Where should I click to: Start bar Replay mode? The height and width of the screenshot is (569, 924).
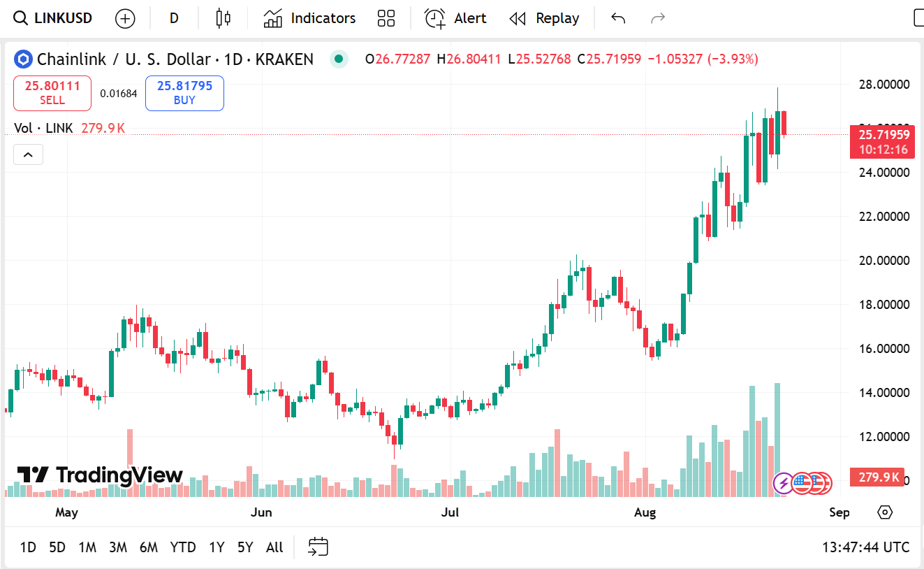pos(544,18)
